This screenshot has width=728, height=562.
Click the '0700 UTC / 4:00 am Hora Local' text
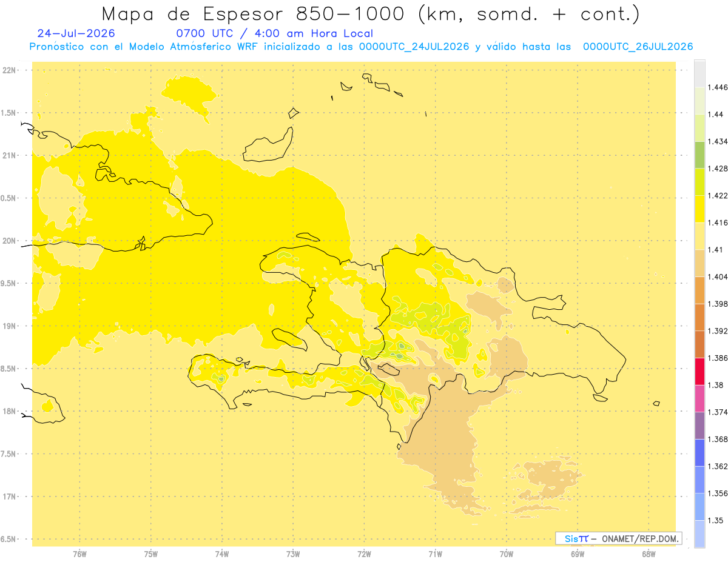pos(274,33)
